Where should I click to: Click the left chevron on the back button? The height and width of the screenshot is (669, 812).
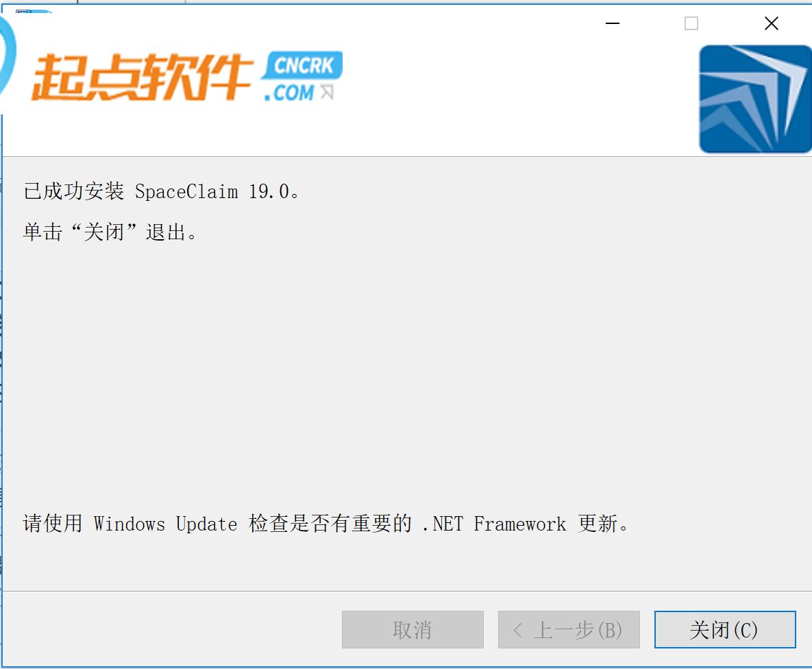[517, 630]
